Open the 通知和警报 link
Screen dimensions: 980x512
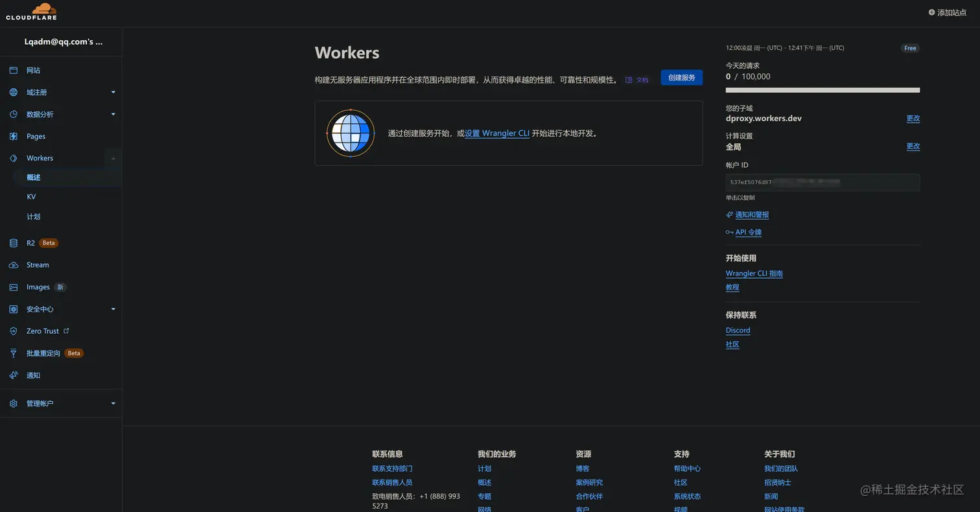(x=752, y=215)
